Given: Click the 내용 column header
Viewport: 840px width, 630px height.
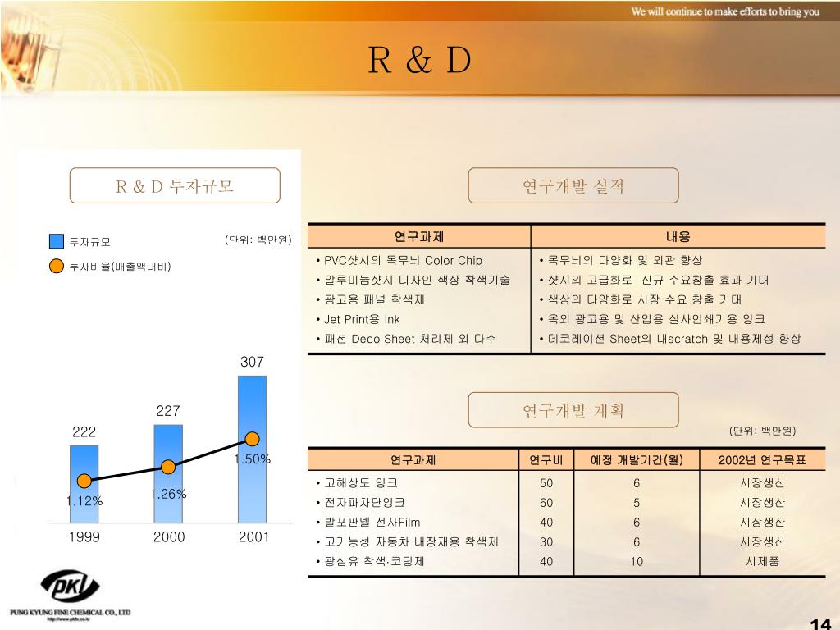Looking at the screenshot, I should coord(678,236).
